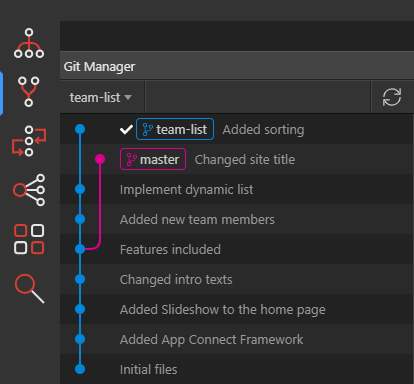Click the pink master commit node
The image size is (414, 384).
point(100,159)
